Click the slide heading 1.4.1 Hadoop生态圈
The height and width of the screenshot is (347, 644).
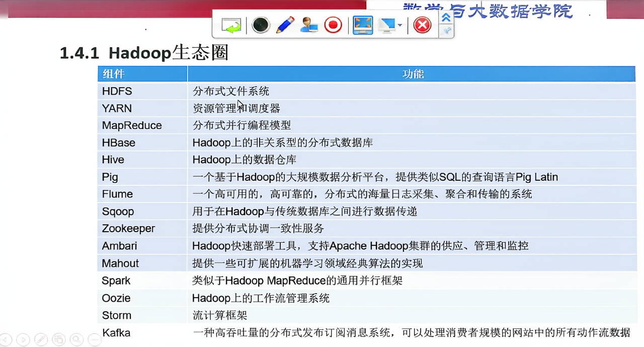[144, 53]
